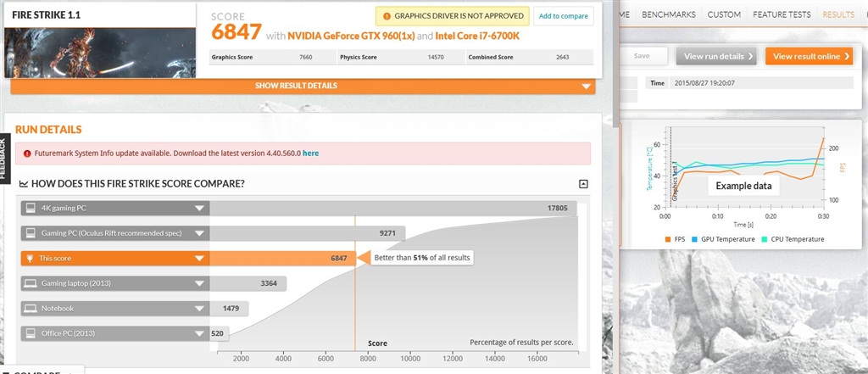Click the 17805 score bar value
This screenshot has width=868, height=374.
point(558,209)
